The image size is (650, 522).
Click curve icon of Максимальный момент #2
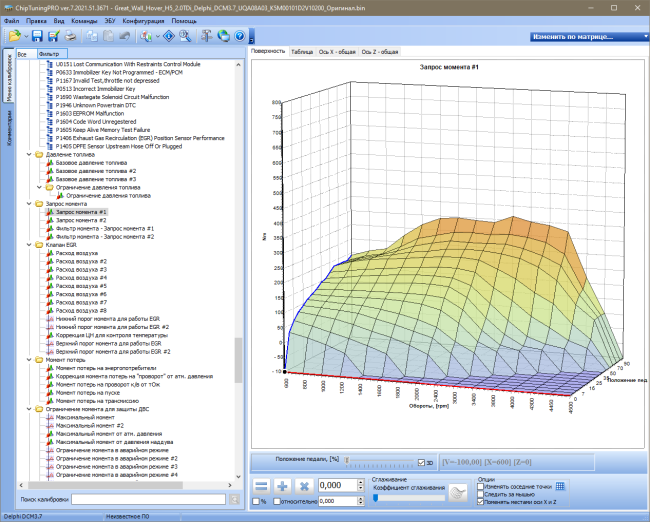[50, 425]
